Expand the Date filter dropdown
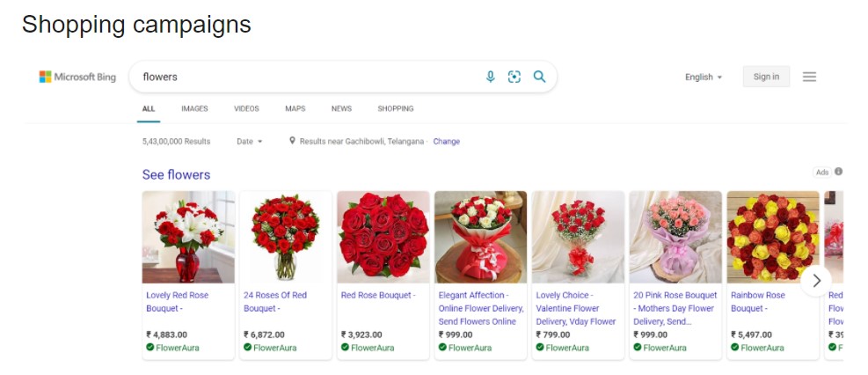 pos(250,141)
